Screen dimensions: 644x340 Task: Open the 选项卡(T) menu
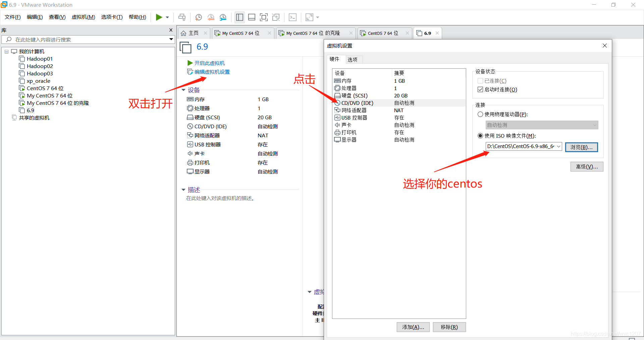tap(112, 17)
